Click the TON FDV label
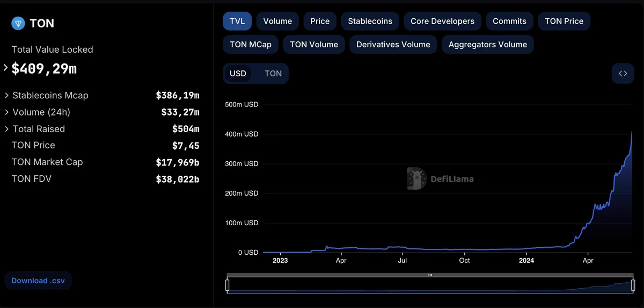Image resolution: width=644 pixels, height=308 pixels. pyautogui.click(x=32, y=179)
